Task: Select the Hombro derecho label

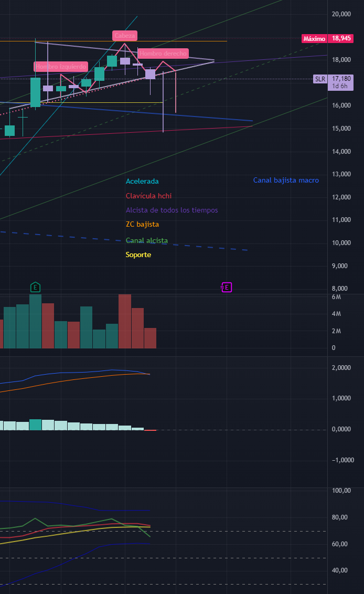Action: click(163, 54)
